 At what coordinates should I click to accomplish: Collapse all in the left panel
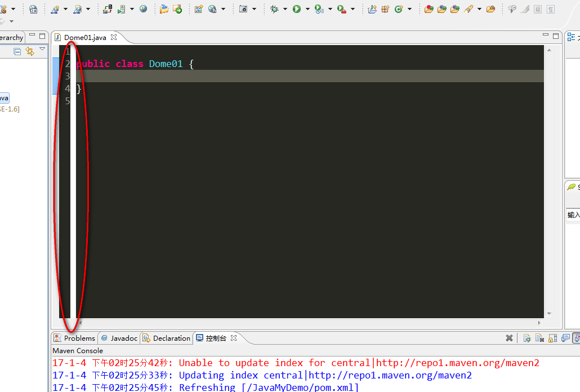pyautogui.click(x=17, y=51)
